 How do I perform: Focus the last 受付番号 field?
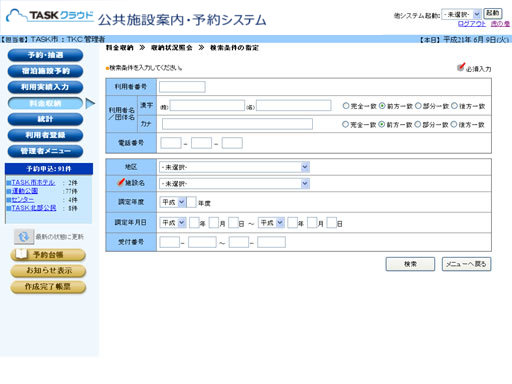coord(271,242)
